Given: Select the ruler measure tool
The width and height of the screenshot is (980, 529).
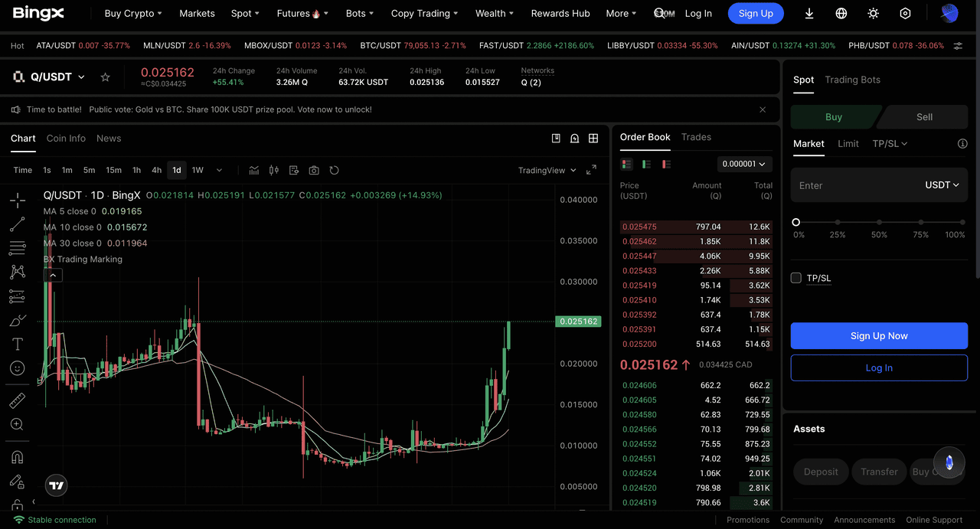Looking at the screenshot, I should (x=17, y=400).
